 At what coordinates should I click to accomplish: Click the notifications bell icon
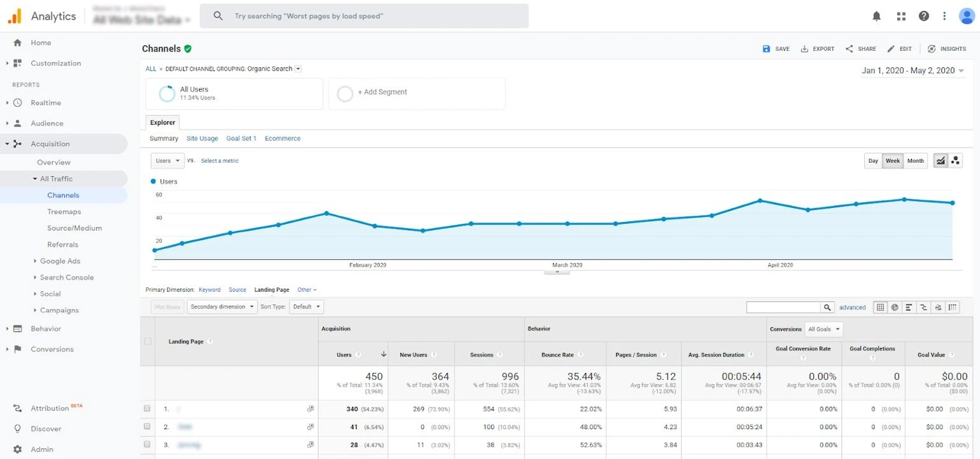coord(876,17)
